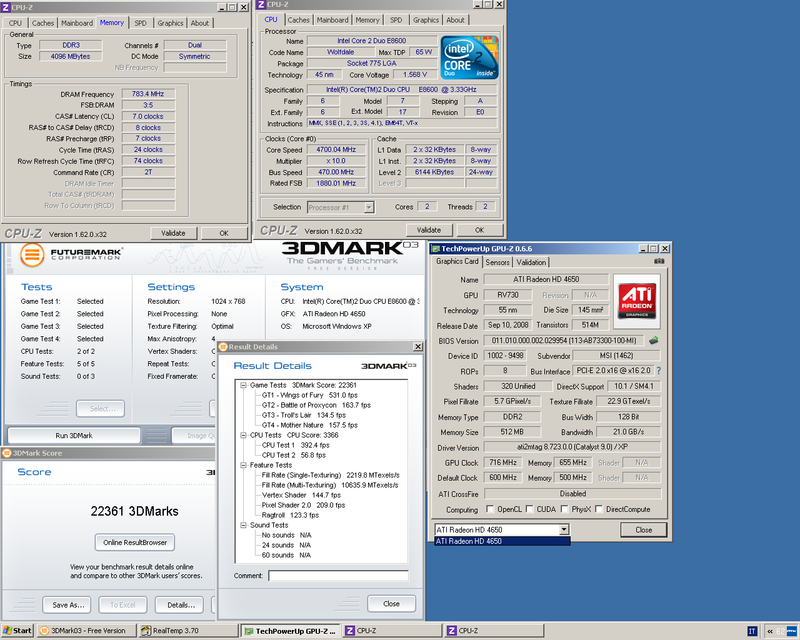800x640 pixels.
Task: Click the Run 3DMark button
Action: point(74,435)
